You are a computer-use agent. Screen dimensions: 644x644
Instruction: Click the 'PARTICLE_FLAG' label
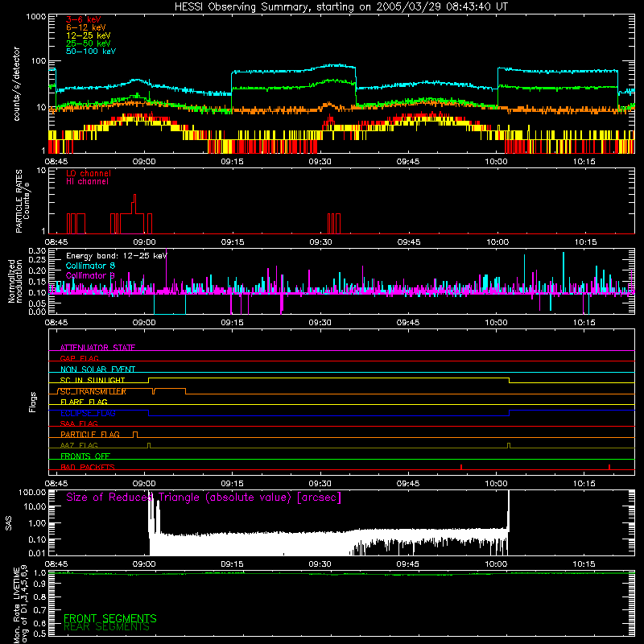pyautogui.click(x=90, y=434)
